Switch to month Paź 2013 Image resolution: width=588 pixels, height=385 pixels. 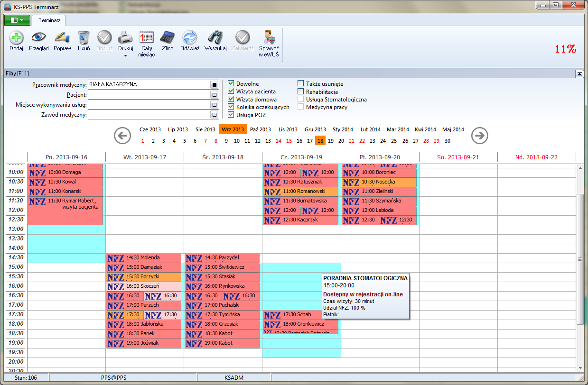[260, 129]
